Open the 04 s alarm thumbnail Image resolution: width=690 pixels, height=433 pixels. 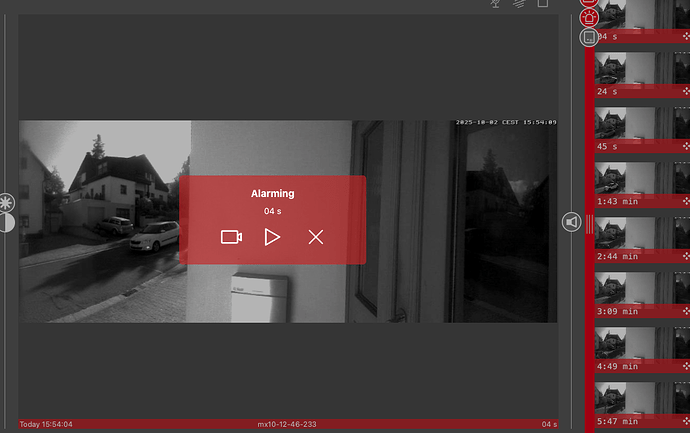(642, 21)
